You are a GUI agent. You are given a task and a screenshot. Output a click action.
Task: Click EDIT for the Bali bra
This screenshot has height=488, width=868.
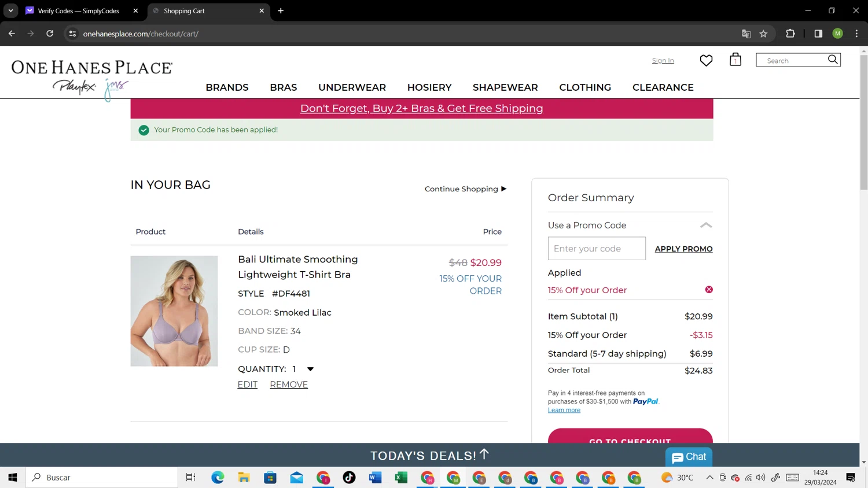[x=248, y=385]
